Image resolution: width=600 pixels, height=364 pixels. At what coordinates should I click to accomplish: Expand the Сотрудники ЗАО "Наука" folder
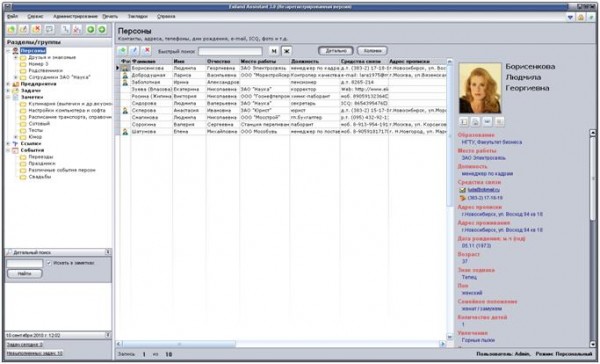pyautogui.click(x=16, y=77)
